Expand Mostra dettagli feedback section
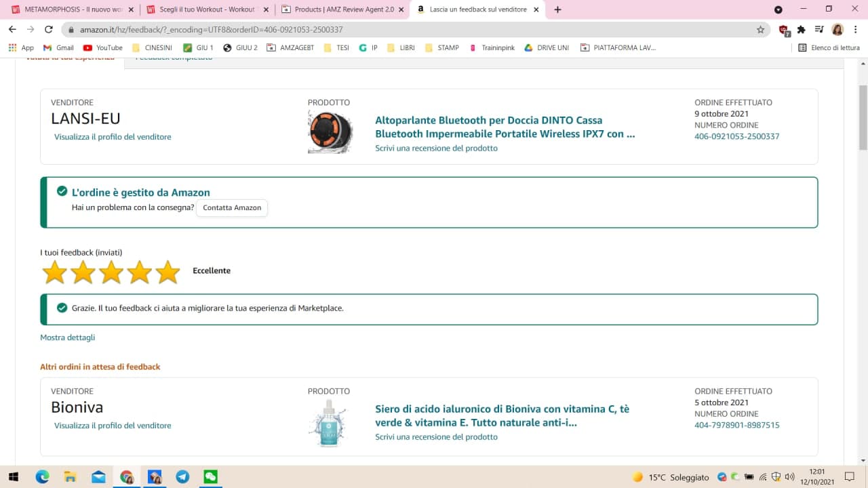This screenshot has width=868, height=488. pos(67,338)
